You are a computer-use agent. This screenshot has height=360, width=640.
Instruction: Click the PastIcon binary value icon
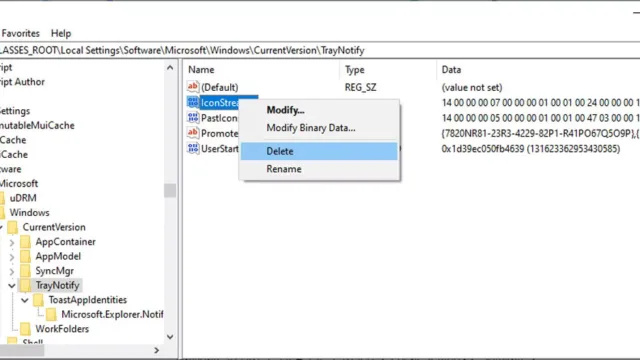click(193, 118)
